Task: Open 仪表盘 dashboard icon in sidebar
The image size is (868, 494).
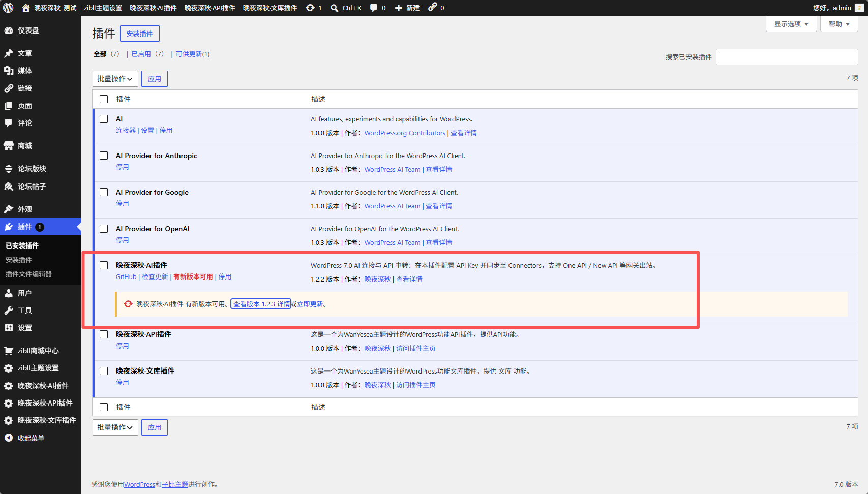Action: (x=9, y=30)
